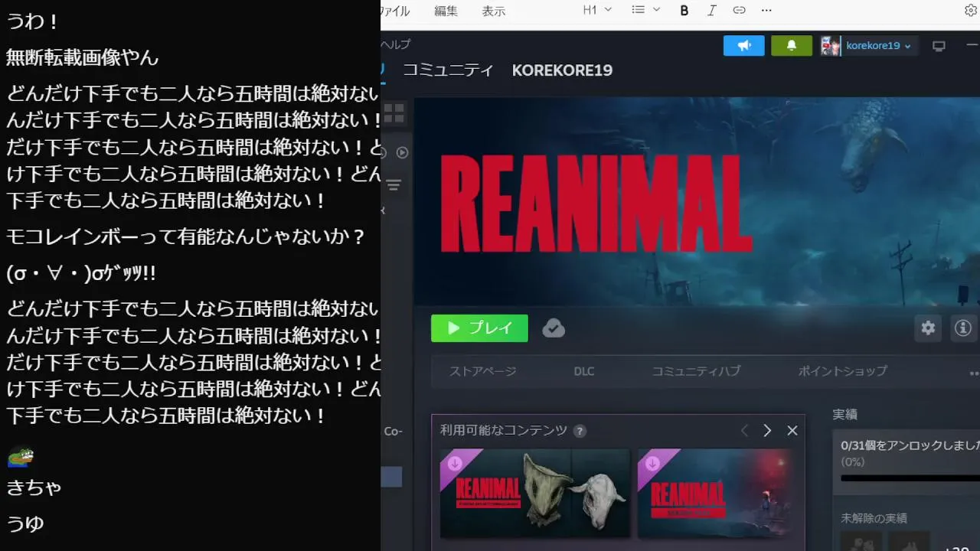Open the 表示 menu in notes app
The height and width of the screenshot is (551, 980).
(x=493, y=11)
